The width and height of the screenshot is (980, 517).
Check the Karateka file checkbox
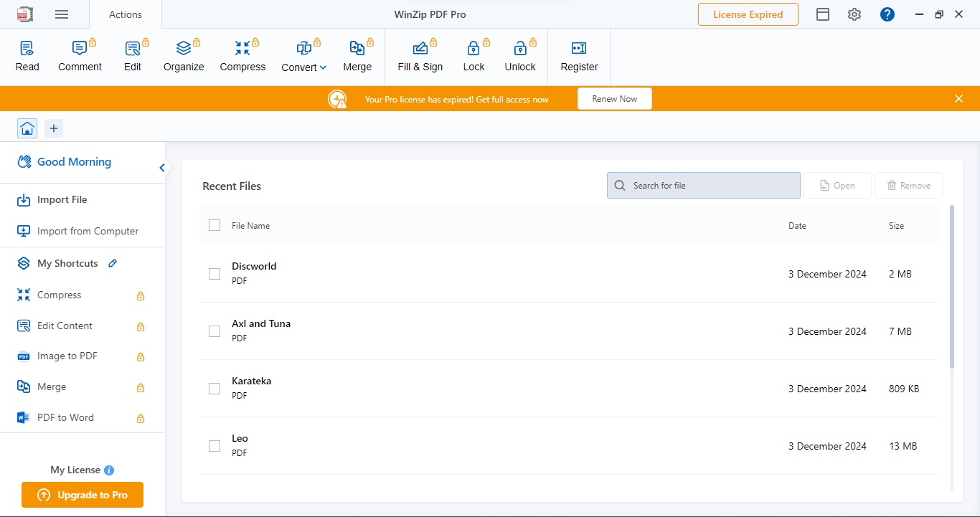tap(215, 389)
